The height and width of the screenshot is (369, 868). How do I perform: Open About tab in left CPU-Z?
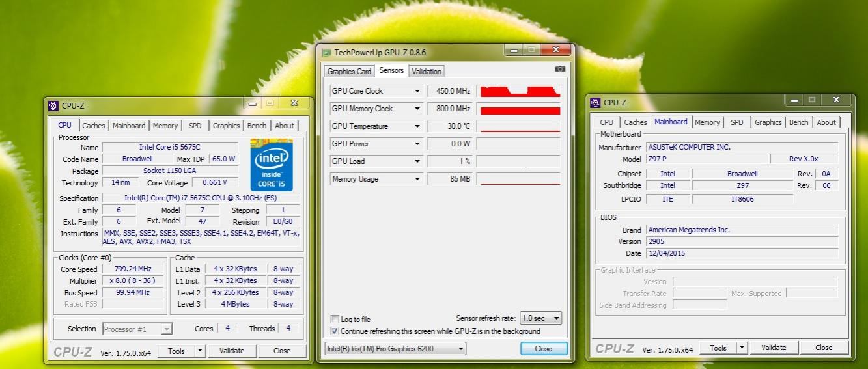pyautogui.click(x=284, y=126)
